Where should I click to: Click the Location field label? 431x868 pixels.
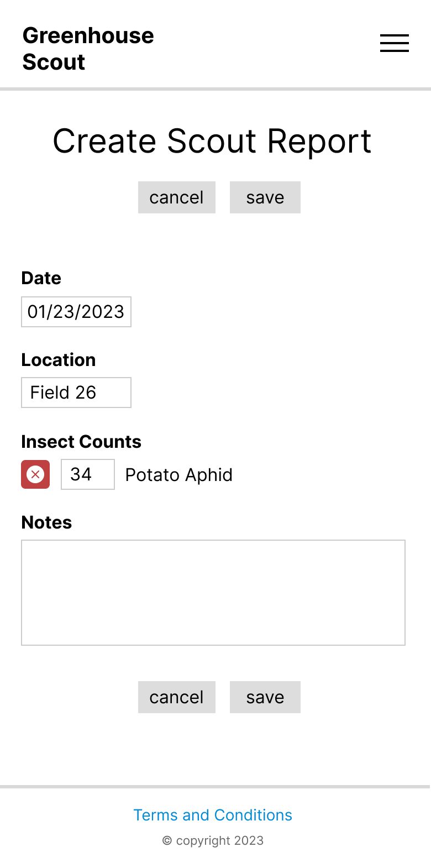coord(59,360)
